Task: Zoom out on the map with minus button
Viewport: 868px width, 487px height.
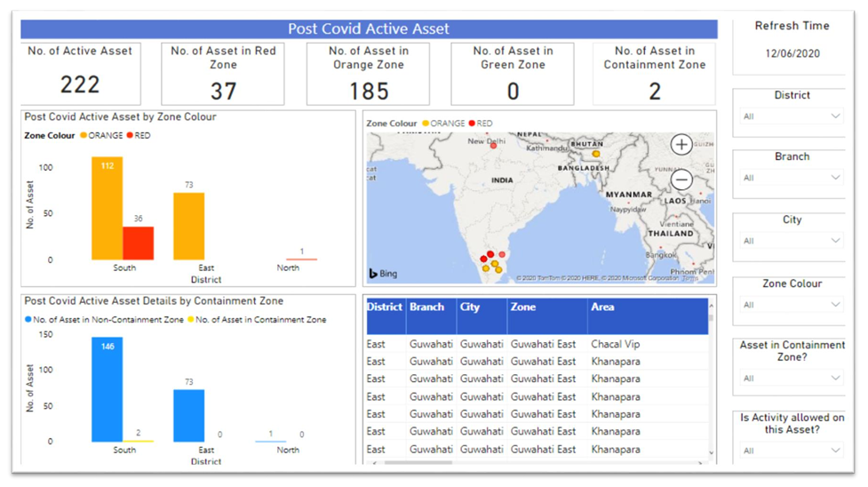Action: [681, 180]
